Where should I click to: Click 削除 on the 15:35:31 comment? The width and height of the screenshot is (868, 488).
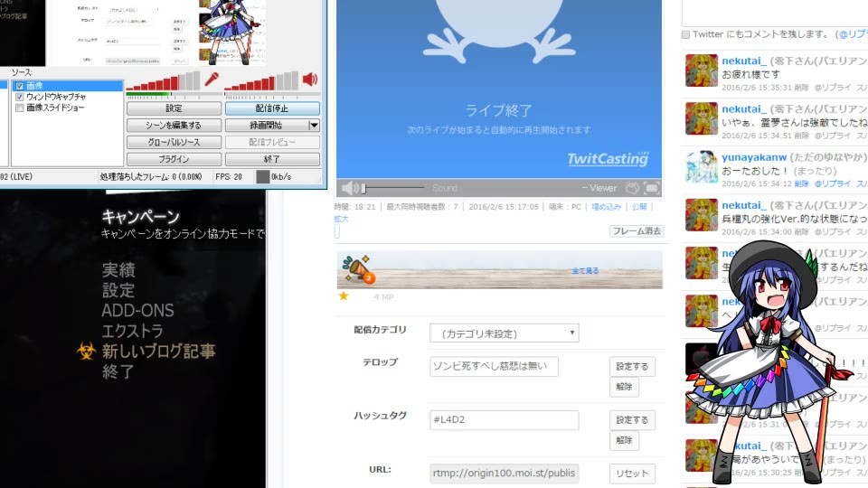802,88
